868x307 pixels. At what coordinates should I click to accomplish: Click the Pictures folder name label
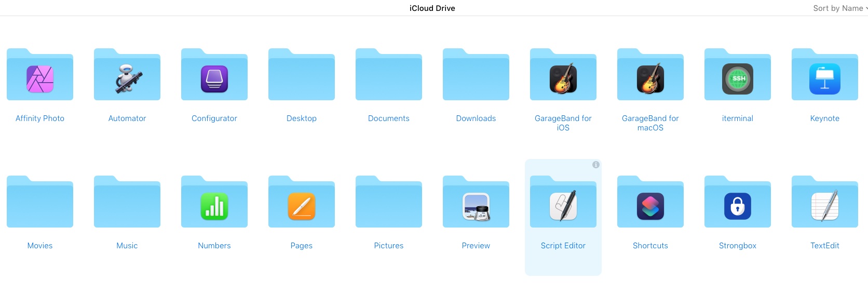pos(389,246)
